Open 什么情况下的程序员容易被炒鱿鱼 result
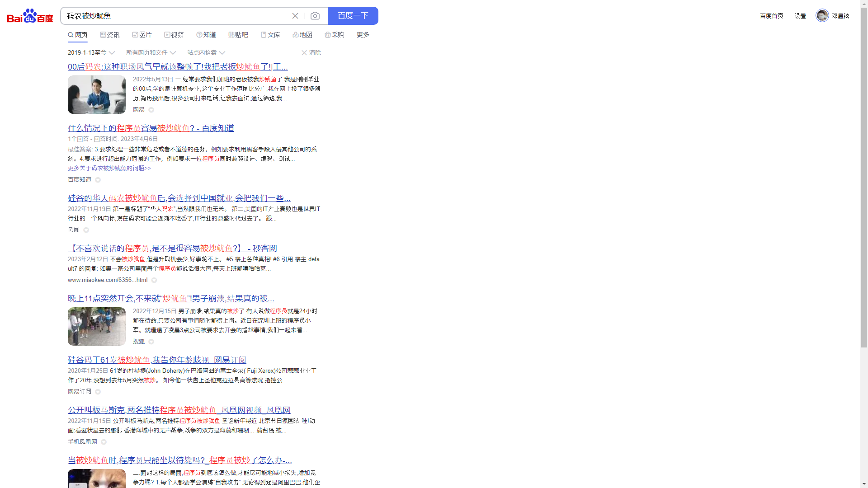868x488 pixels. (151, 128)
